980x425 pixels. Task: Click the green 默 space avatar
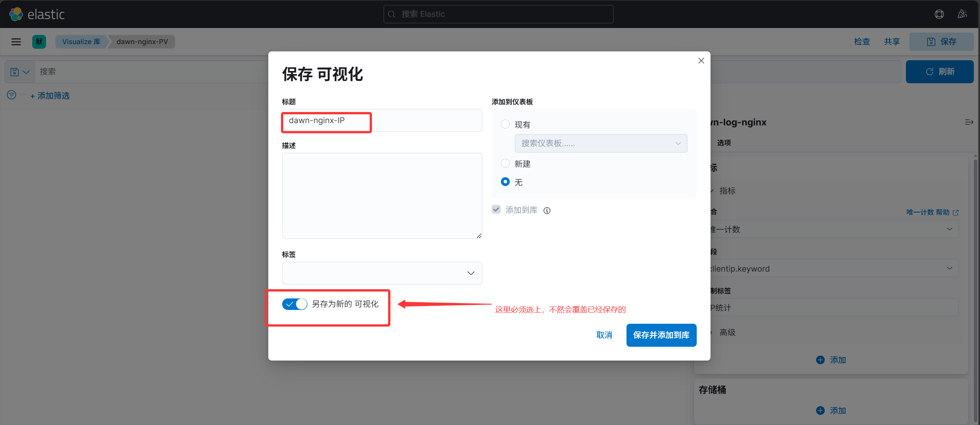(x=39, y=42)
